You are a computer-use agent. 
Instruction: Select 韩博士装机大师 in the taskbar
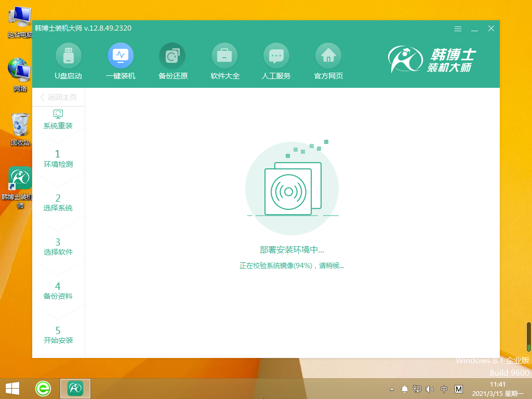(x=75, y=388)
